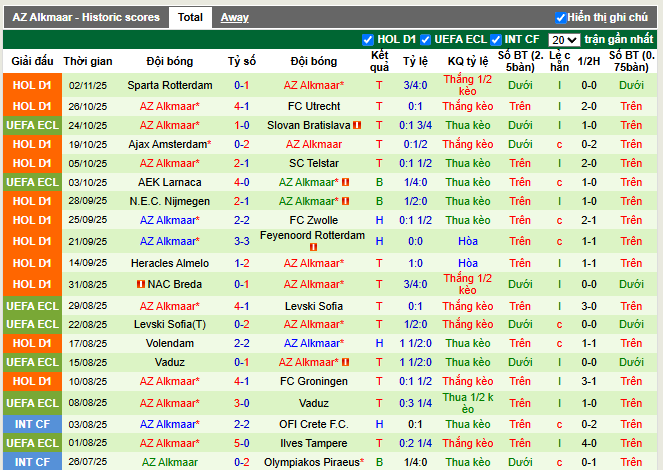Open Olympiakos Piraeus team link
Image resolution: width=664 pixels, height=470 pixels.
pos(314,462)
